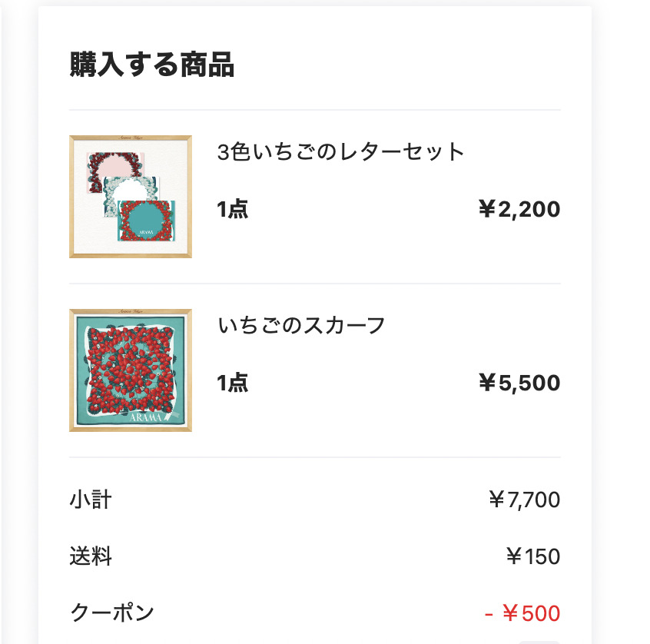The width and height of the screenshot is (650, 644).
Task: Click the teal card in letter set image
Action: pos(146,221)
